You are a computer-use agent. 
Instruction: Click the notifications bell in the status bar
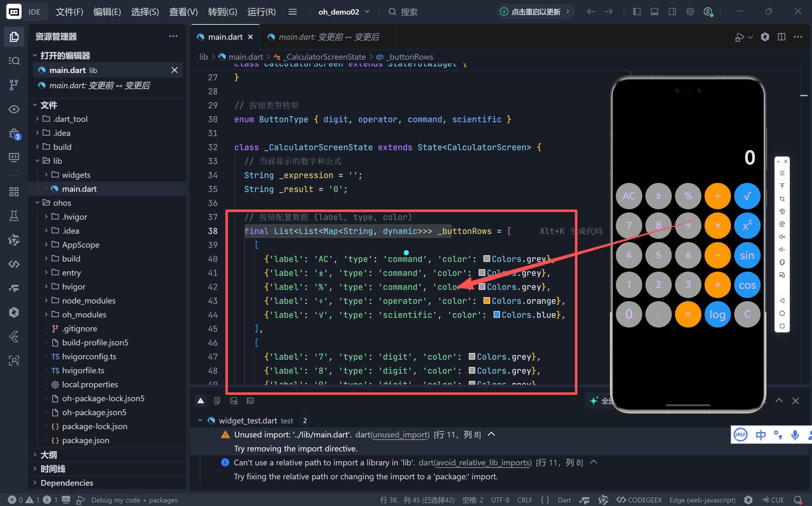798,500
